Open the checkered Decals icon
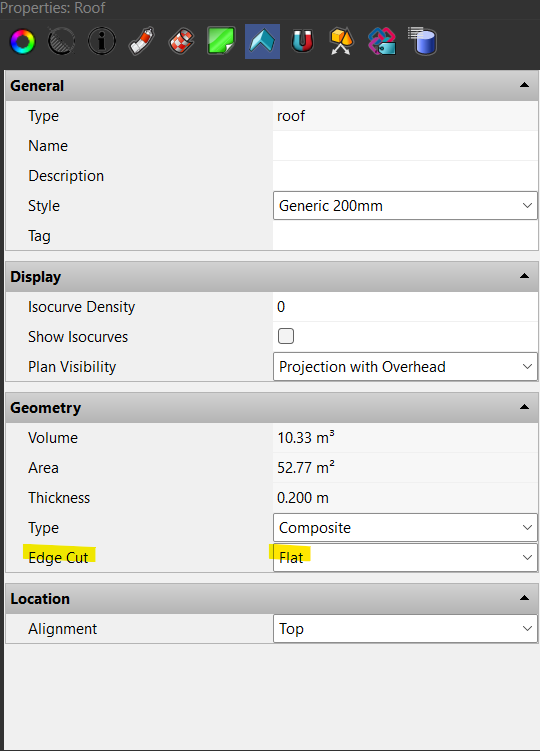 coord(182,41)
